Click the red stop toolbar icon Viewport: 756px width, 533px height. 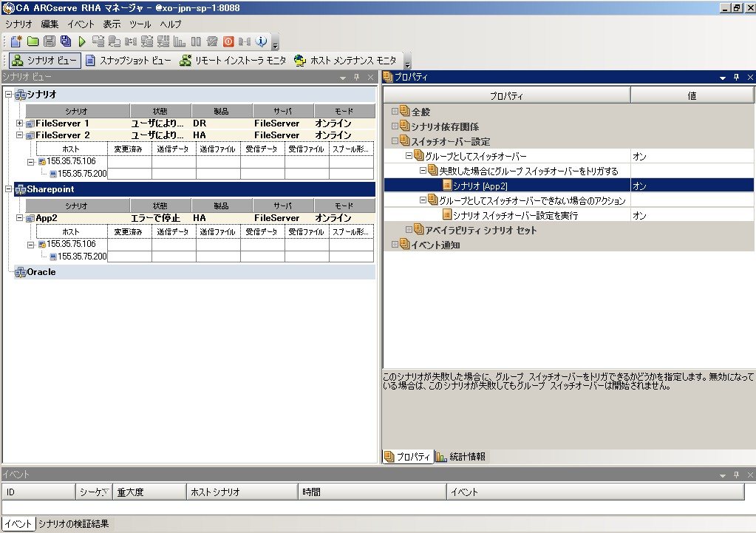pos(228,41)
